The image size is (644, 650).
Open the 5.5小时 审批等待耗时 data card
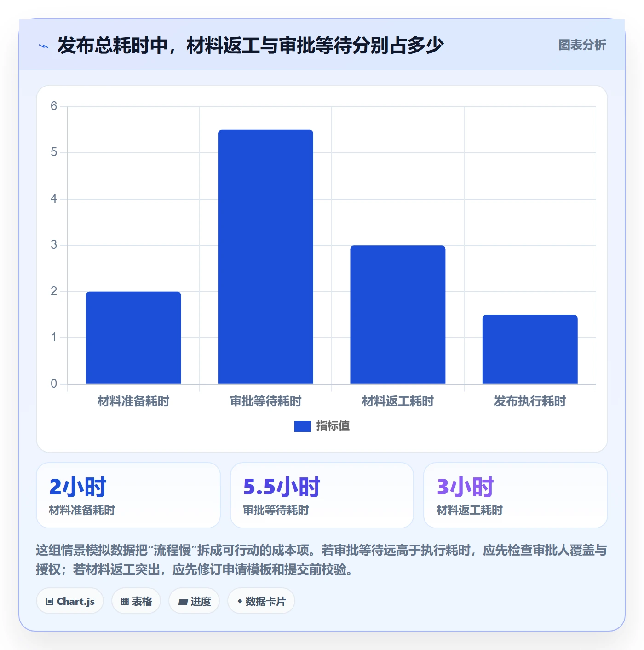pyautogui.click(x=322, y=495)
